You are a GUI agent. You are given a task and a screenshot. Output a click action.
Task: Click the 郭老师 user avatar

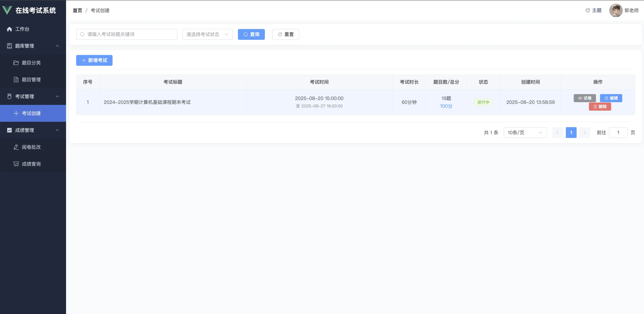pos(616,10)
